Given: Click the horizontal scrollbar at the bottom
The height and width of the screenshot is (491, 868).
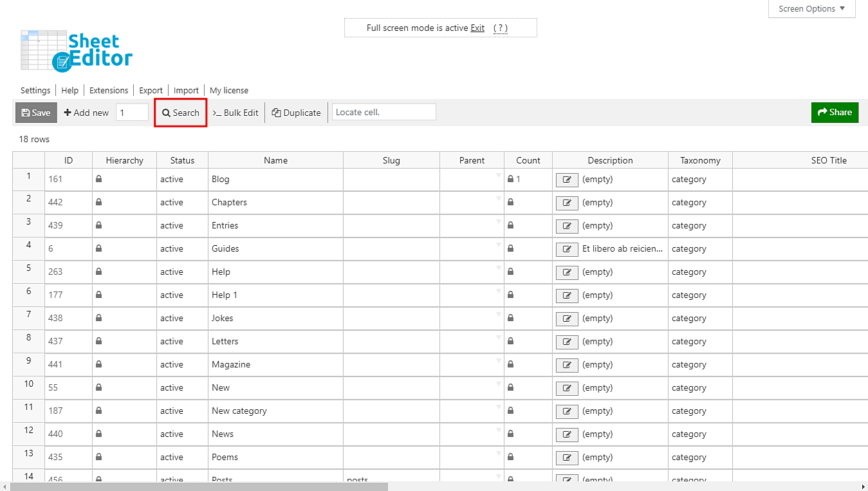Looking at the screenshot, I should click(199, 486).
